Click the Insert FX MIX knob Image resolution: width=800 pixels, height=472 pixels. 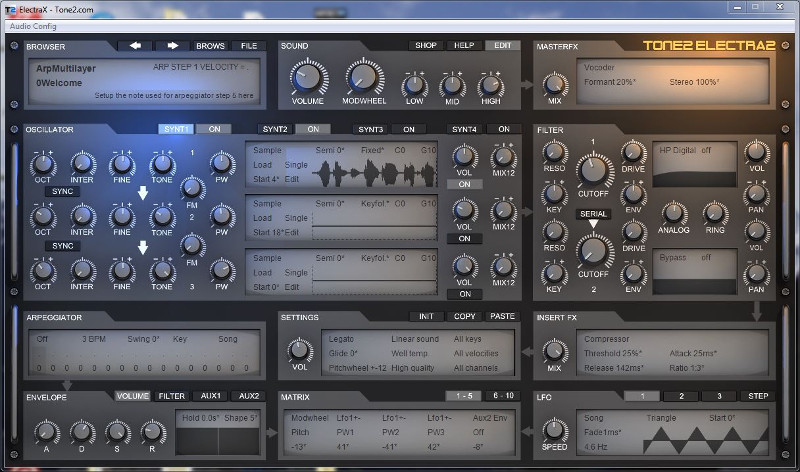coord(555,351)
